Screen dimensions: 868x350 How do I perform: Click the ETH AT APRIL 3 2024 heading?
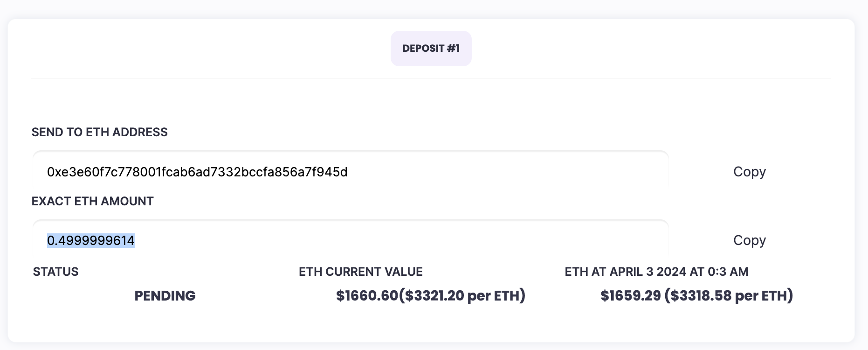click(656, 272)
